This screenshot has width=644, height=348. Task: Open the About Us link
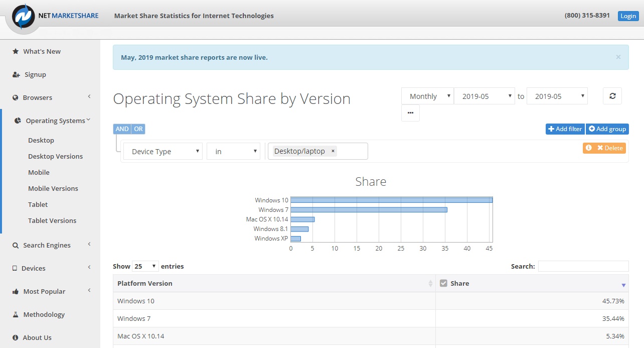click(x=37, y=337)
